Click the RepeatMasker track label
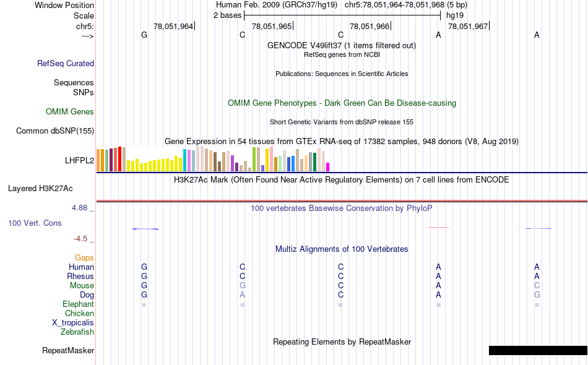The height and width of the screenshot is (365, 588). [68, 350]
